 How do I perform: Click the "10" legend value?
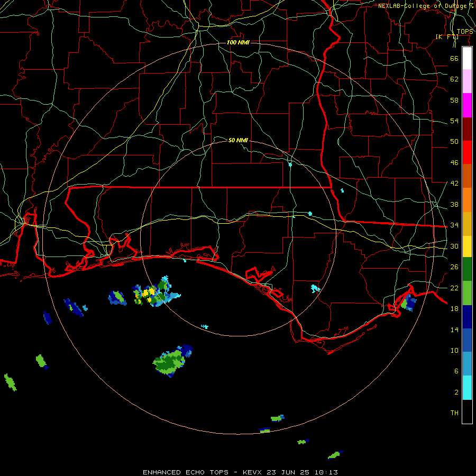coord(454,350)
